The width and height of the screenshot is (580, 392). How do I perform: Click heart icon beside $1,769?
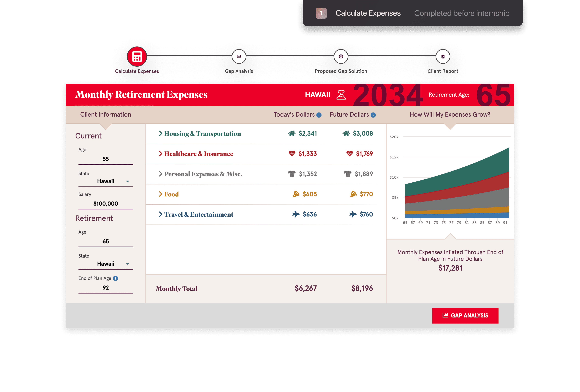point(349,153)
